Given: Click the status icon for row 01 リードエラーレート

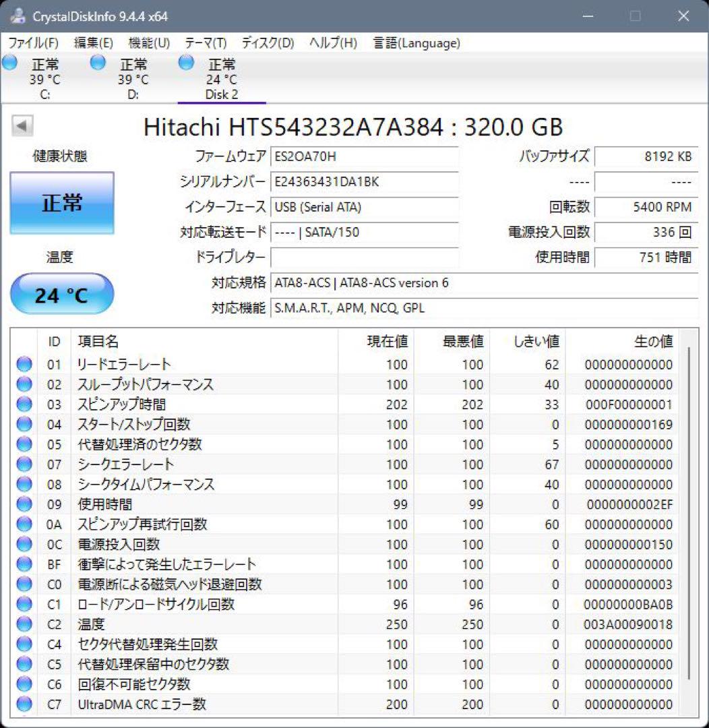Looking at the screenshot, I should pyautogui.click(x=24, y=365).
